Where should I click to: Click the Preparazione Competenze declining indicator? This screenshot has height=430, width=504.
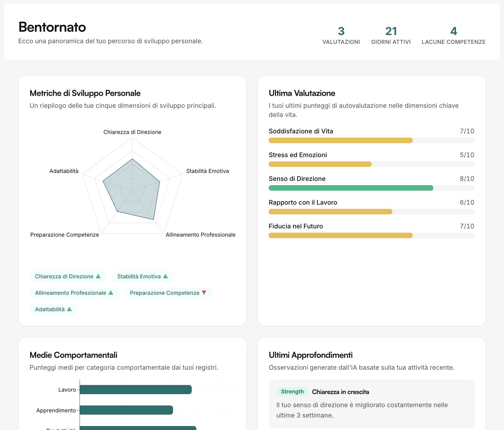coord(168,293)
